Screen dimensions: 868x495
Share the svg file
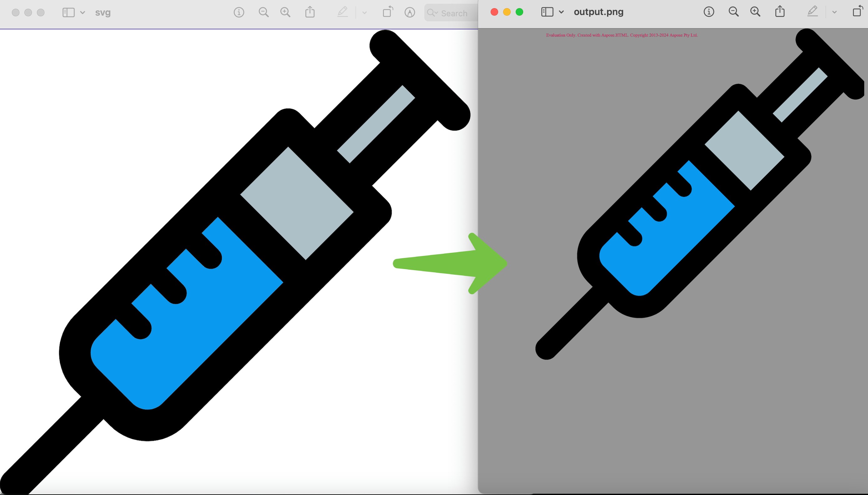[x=309, y=12]
